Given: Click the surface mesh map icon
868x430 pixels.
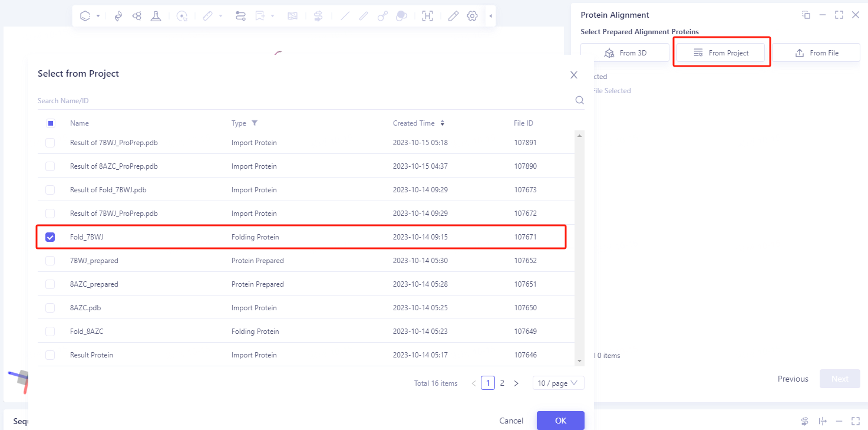Looking at the screenshot, I should [x=292, y=16].
